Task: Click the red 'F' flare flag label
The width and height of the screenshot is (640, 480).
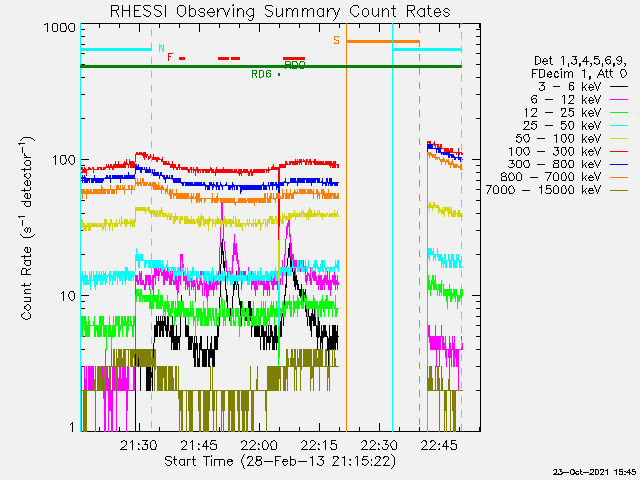Action: tap(170, 57)
